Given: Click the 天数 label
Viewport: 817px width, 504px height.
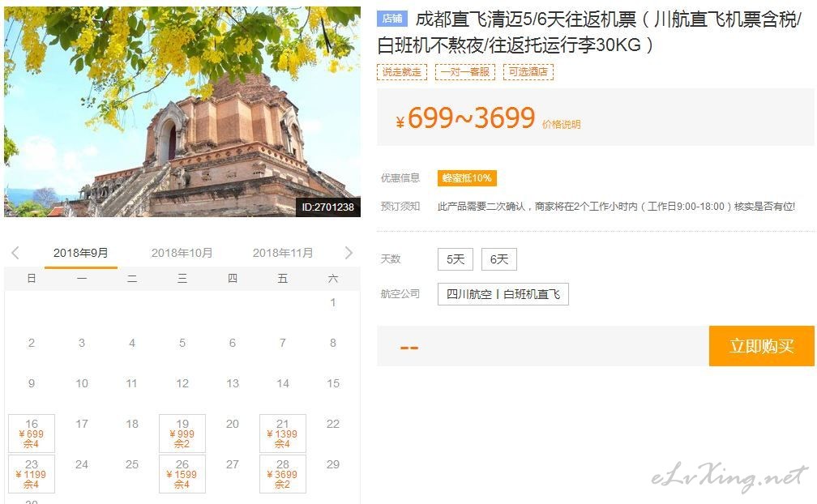Looking at the screenshot, I should [x=391, y=258].
